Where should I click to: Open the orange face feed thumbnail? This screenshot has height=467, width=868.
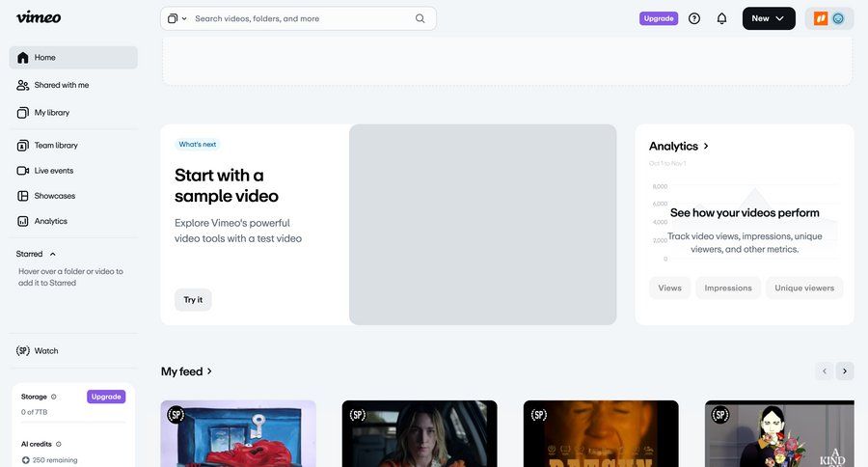click(x=601, y=434)
